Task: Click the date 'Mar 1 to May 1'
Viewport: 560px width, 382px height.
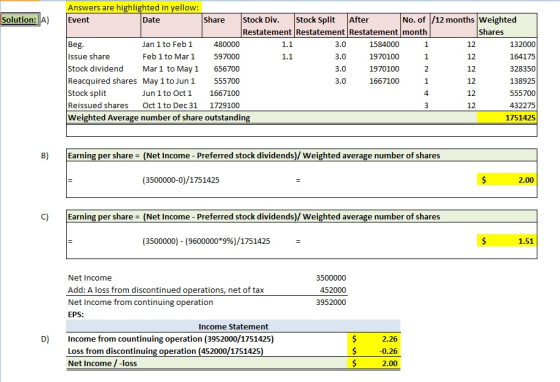Action: pyautogui.click(x=170, y=69)
